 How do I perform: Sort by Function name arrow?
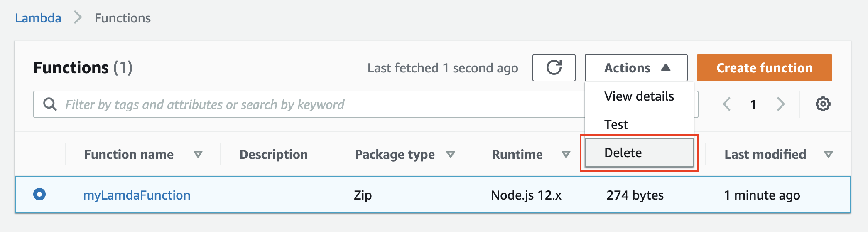tap(198, 154)
